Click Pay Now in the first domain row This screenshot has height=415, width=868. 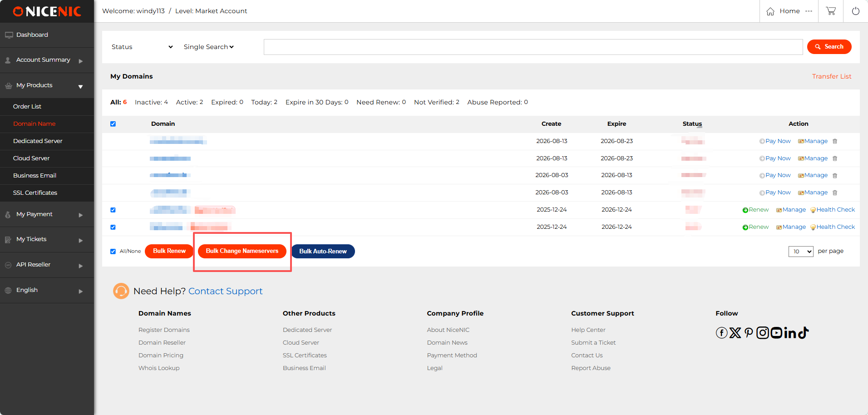tap(775, 141)
